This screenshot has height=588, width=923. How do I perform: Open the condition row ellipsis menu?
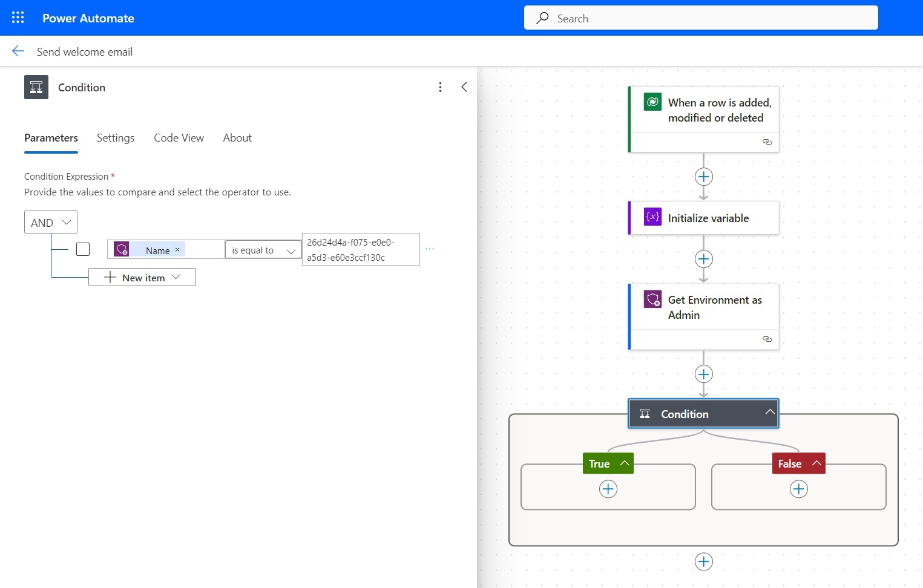(x=430, y=249)
